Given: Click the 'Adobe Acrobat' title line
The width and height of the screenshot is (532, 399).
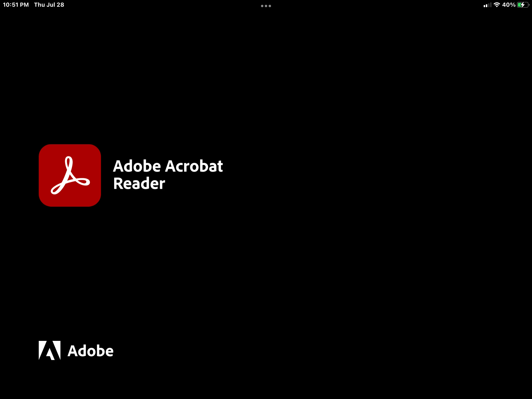Looking at the screenshot, I should tap(168, 166).
